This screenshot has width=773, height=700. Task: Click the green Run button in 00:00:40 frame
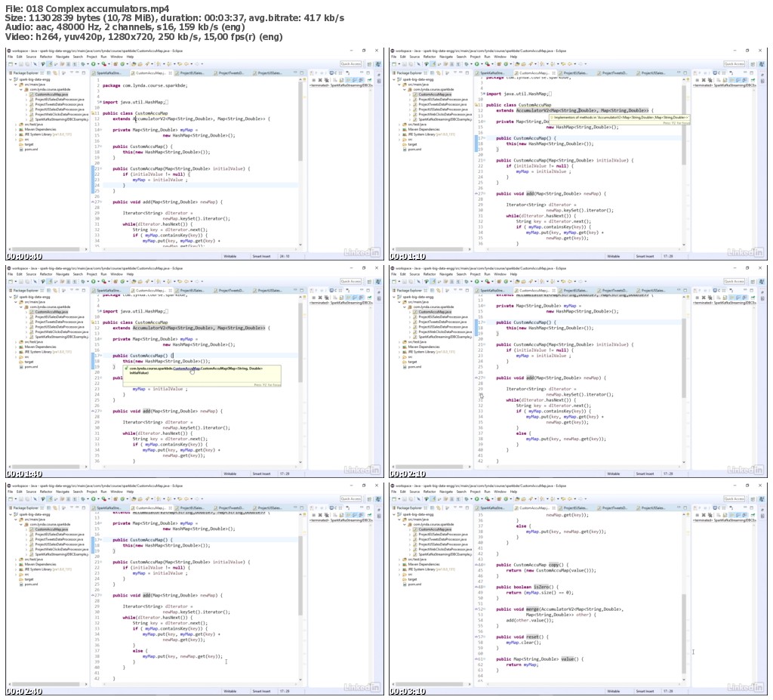[x=93, y=63]
